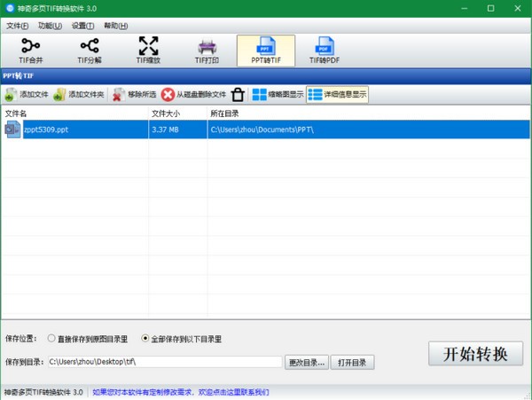The height and width of the screenshot is (400, 532).
Task: Click the trash can clear-list icon
Action: (238, 95)
